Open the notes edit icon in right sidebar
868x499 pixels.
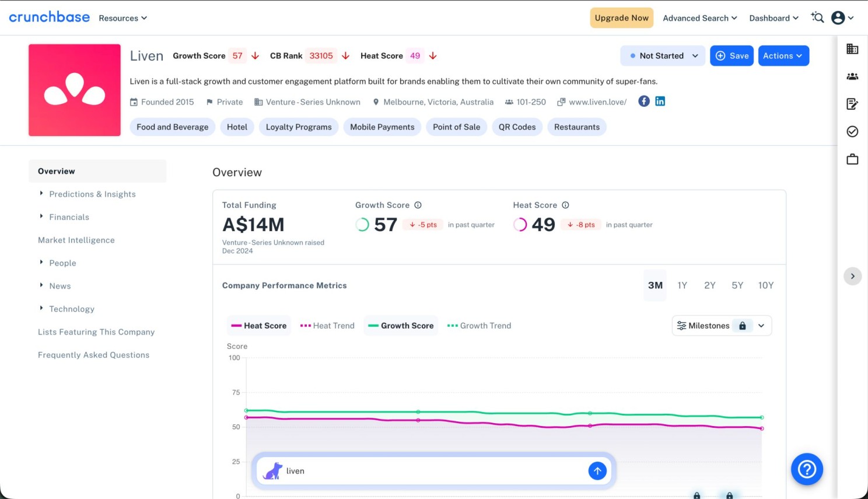tap(852, 104)
